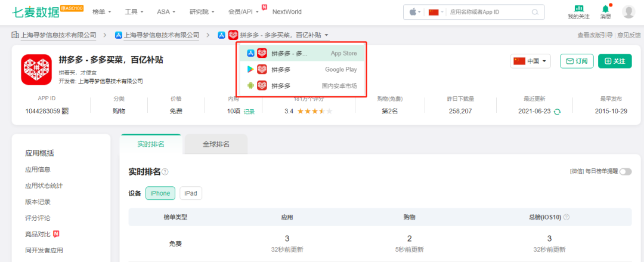Select the iPad device option
This screenshot has height=262, width=644.
[191, 193]
